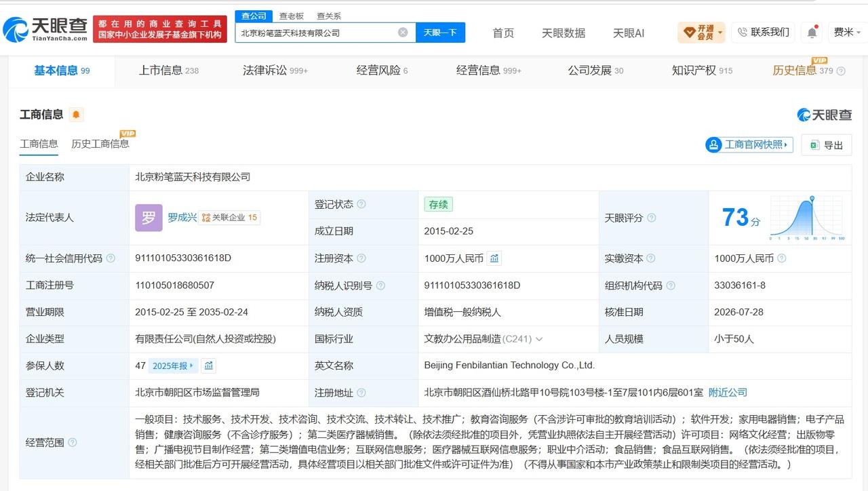Click help icon beside 纳税人识别号
Viewport: 868px width, 491px height.
[x=380, y=286]
